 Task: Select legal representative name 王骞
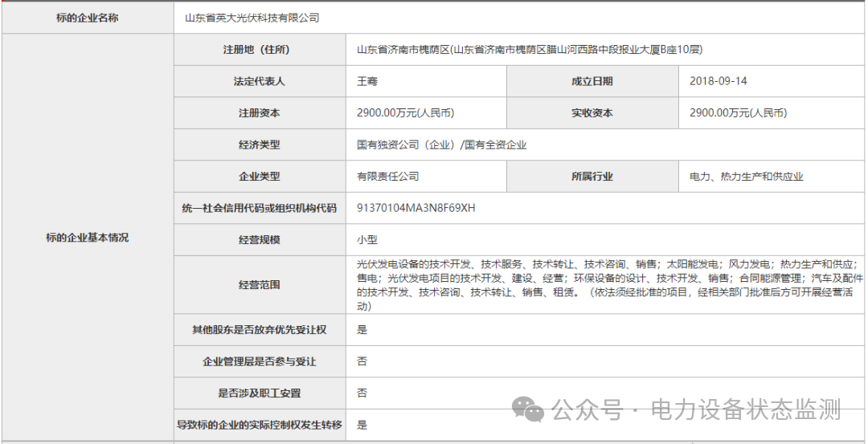367,81
